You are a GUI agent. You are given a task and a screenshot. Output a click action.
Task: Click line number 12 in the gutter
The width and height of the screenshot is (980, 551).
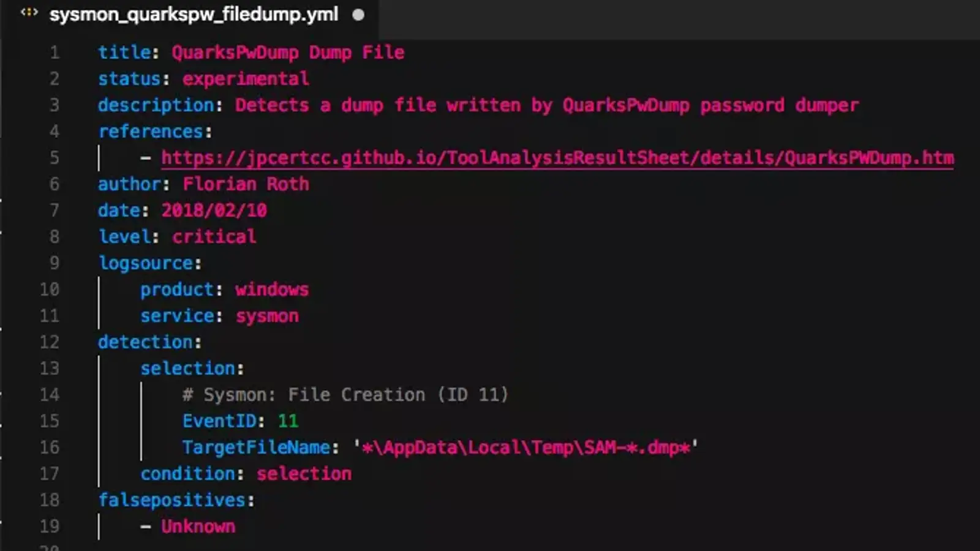(50, 342)
